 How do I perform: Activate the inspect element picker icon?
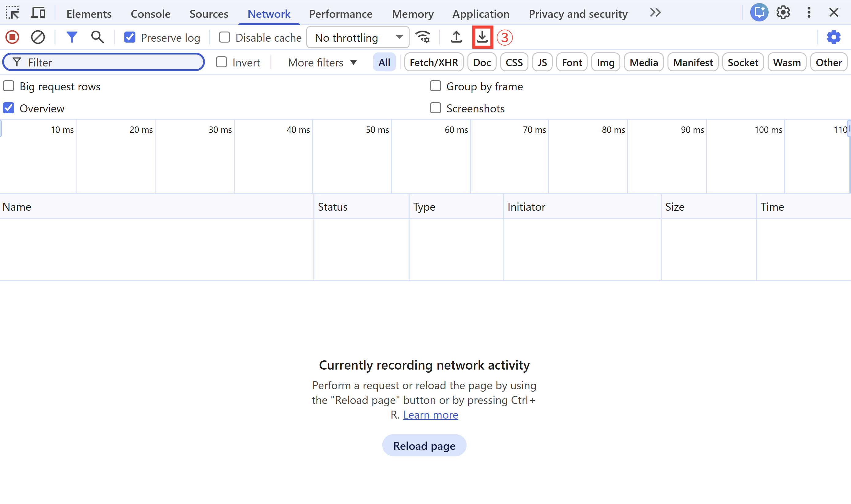click(13, 13)
